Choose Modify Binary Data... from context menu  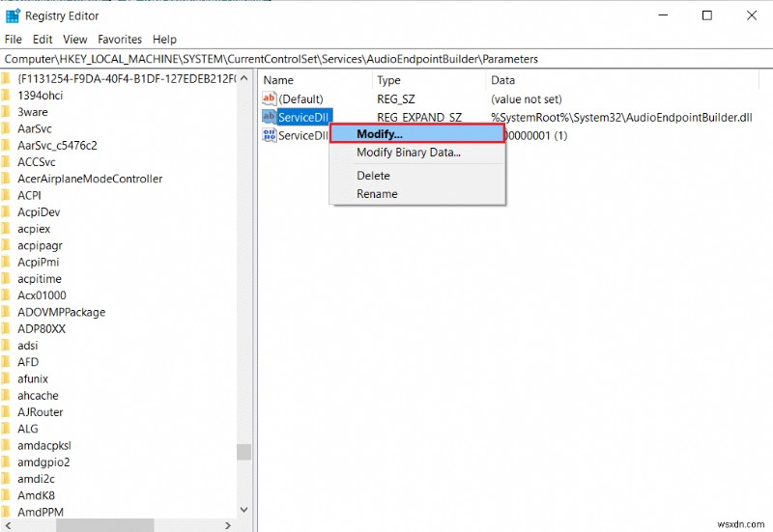pyautogui.click(x=417, y=153)
